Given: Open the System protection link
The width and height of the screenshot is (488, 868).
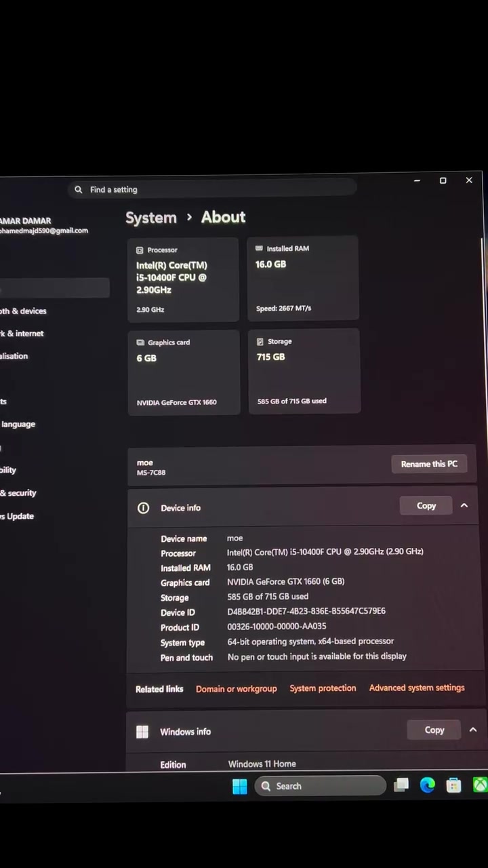Looking at the screenshot, I should pos(323,688).
